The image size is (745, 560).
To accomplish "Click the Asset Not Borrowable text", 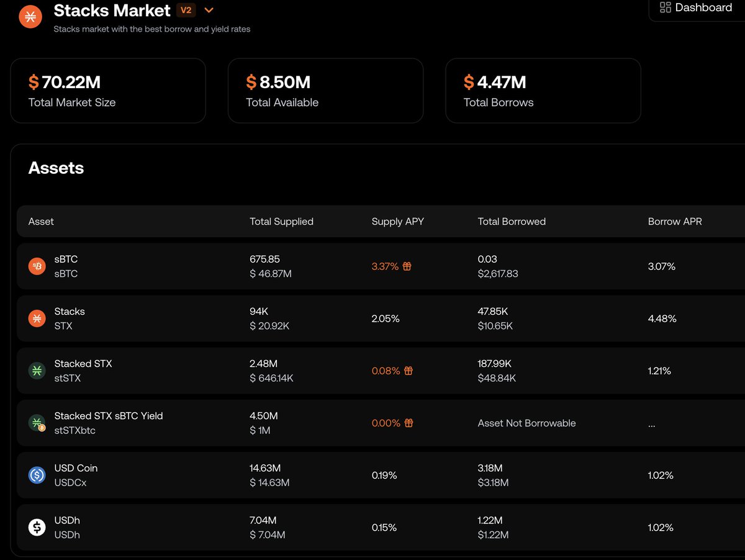I will (x=527, y=423).
